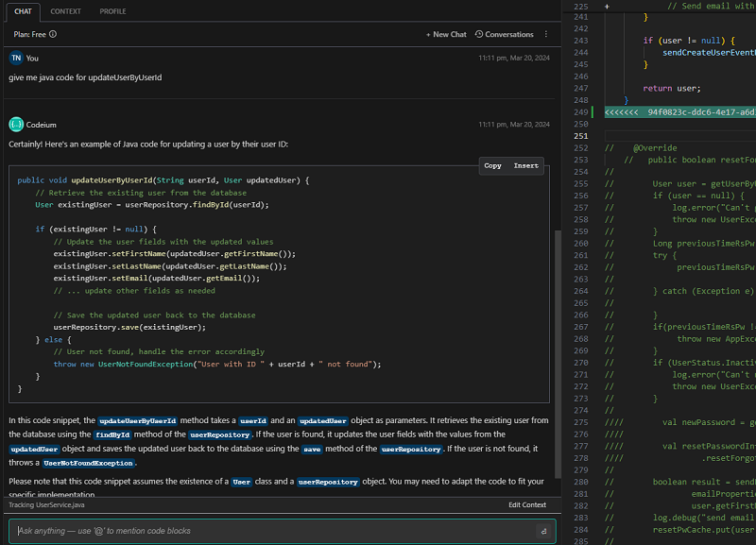Screen dimensions: 756x545
Task: Switch to the PROFILE tab
Action: (x=112, y=11)
